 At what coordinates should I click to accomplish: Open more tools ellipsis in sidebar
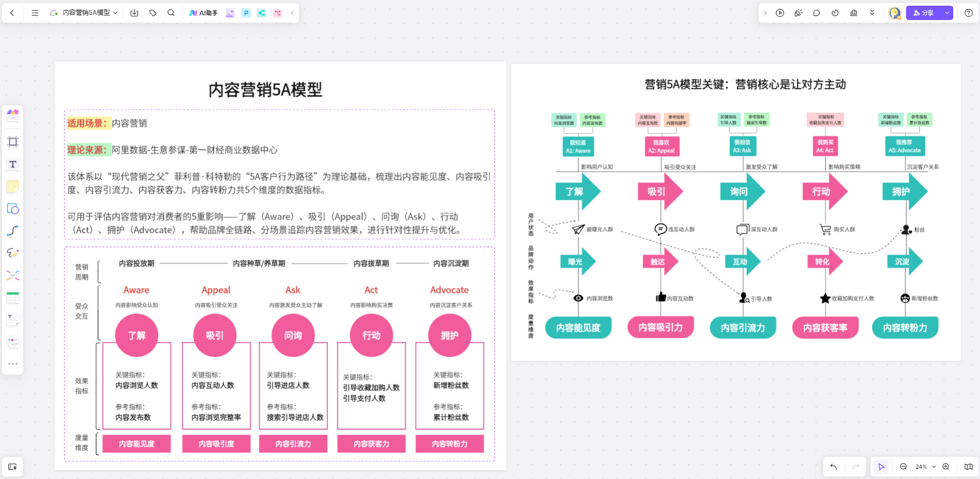click(13, 364)
